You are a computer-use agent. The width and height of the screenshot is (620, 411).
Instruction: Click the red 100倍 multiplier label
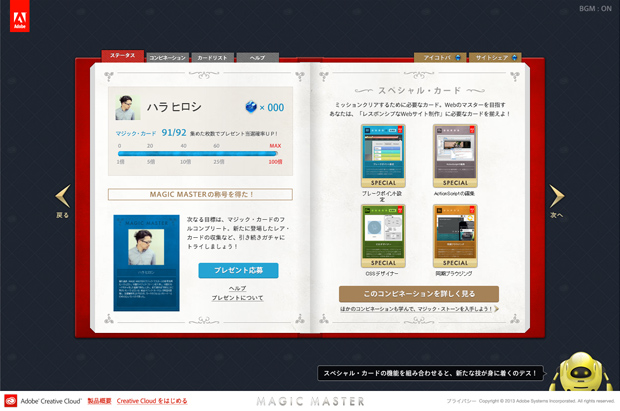point(276,162)
